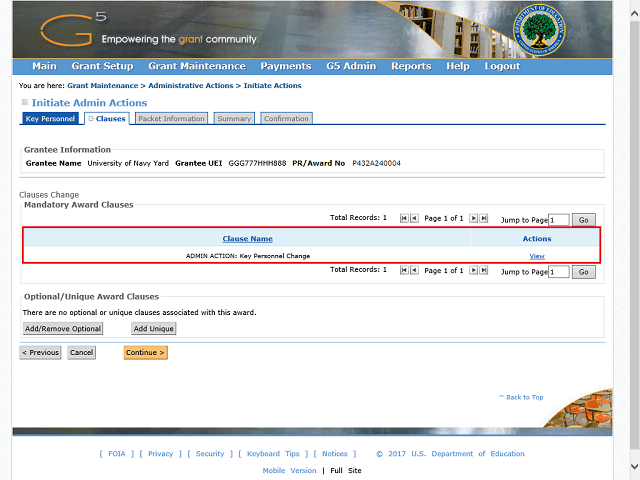Open the Grant Maintenance menu
The height and width of the screenshot is (480, 640).
click(x=197, y=66)
